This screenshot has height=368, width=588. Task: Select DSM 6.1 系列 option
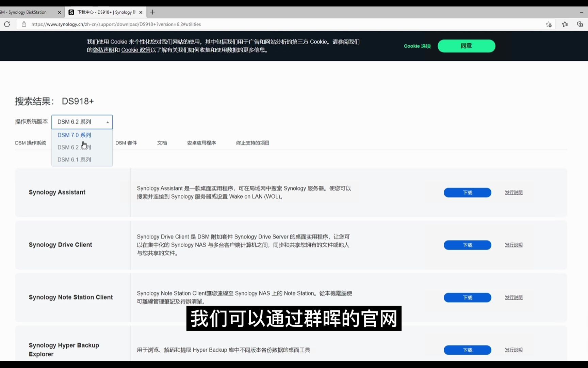82,160
